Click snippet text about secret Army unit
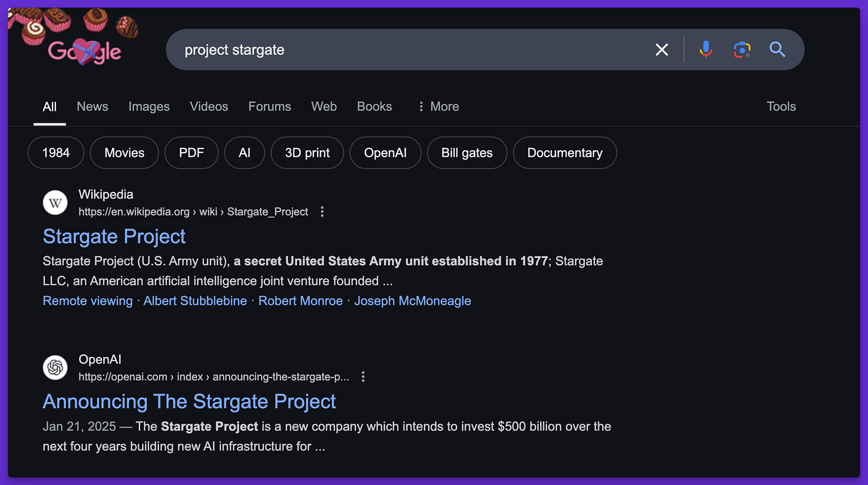 click(x=390, y=261)
